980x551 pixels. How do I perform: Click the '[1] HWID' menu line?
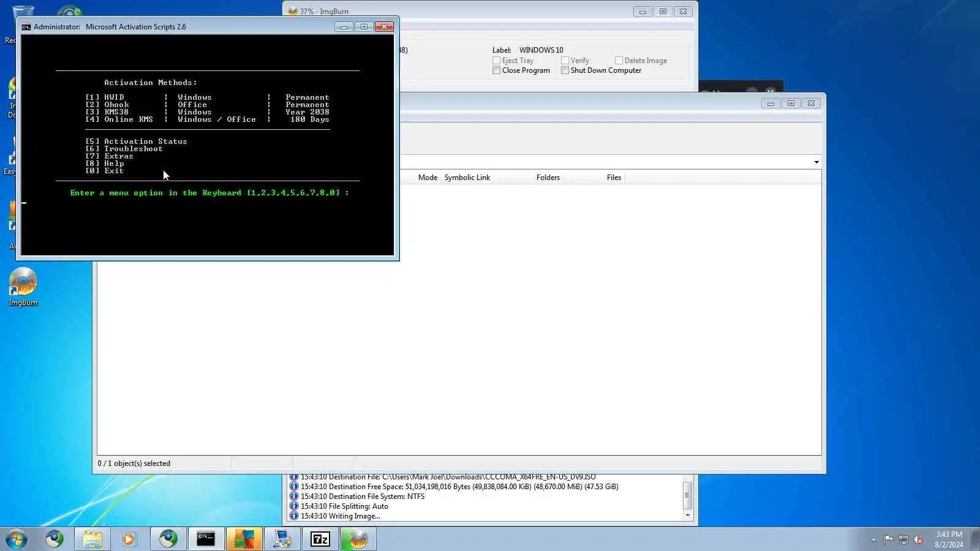207,97
